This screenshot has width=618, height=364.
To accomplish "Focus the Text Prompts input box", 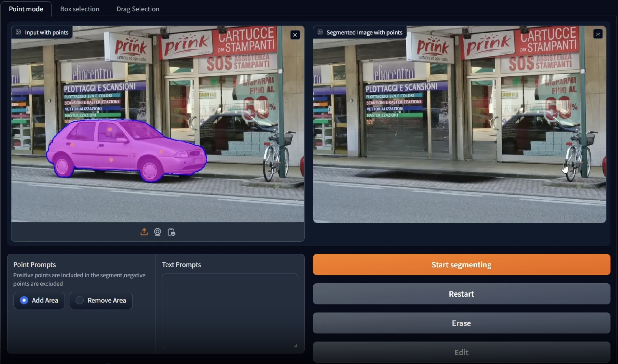I will pos(230,310).
